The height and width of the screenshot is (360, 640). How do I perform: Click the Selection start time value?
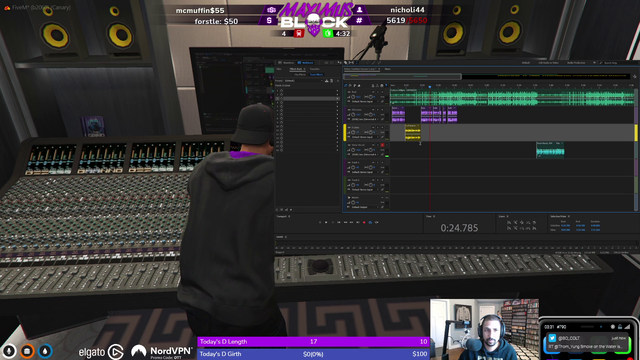pyautogui.click(x=566, y=226)
